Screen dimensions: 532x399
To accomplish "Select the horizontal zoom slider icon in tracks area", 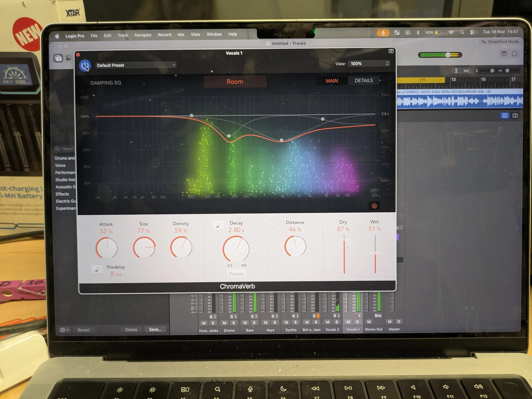I will click(x=500, y=71).
